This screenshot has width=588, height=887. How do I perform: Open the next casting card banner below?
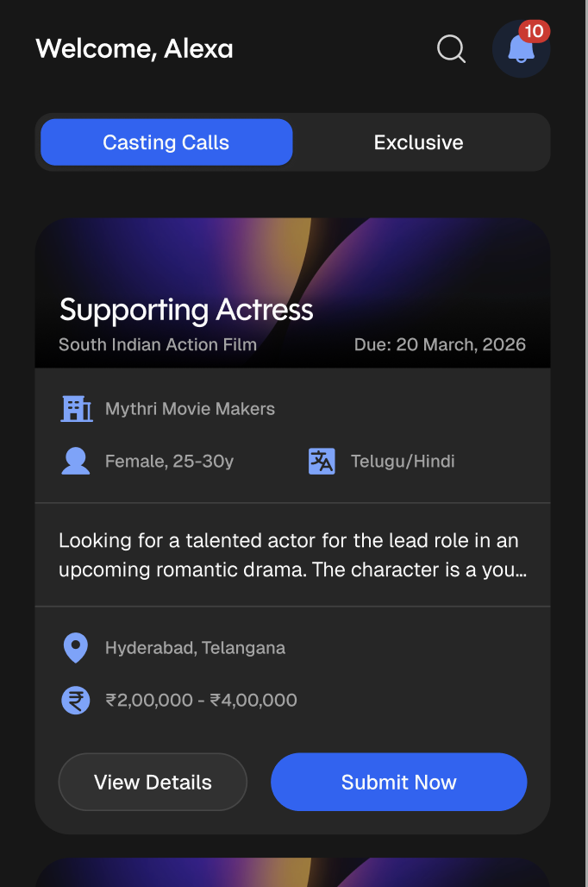(x=293, y=872)
